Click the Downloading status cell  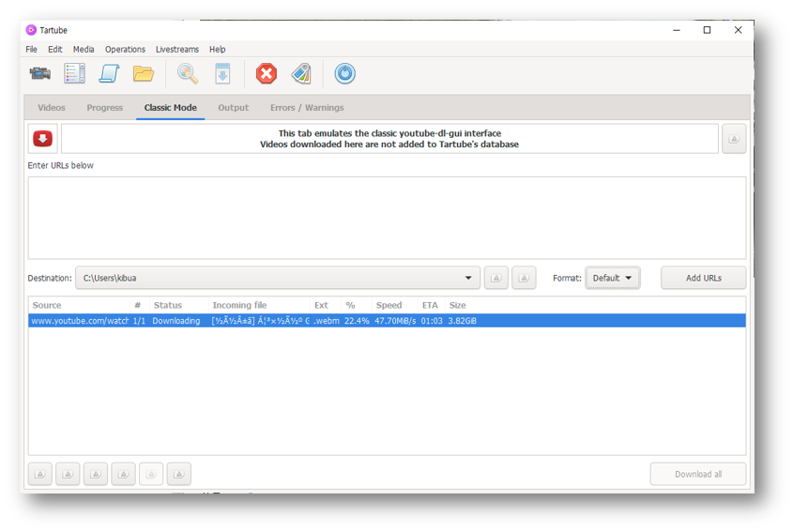click(x=176, y=321)
